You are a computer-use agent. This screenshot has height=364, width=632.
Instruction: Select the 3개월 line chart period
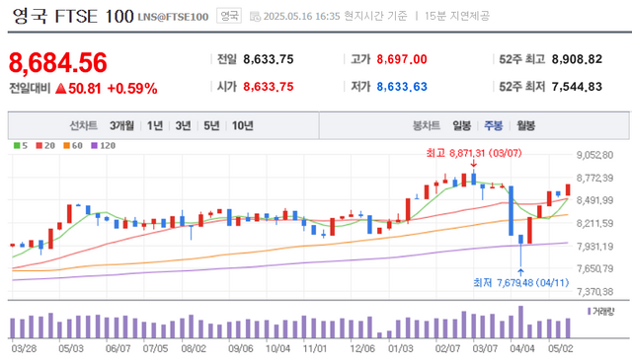(121, 125)
